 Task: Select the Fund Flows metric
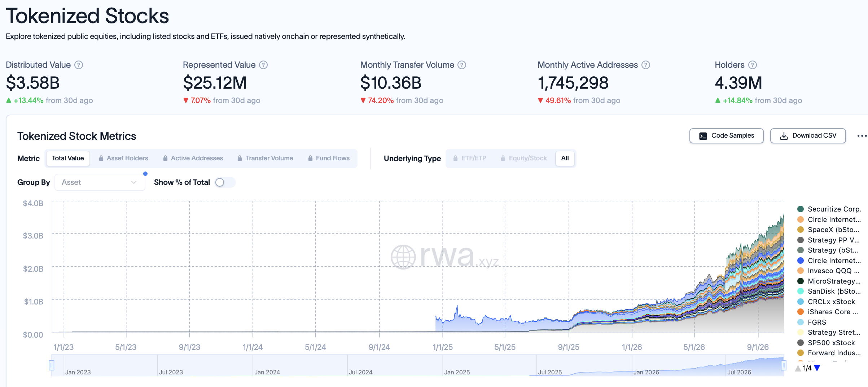329,158
